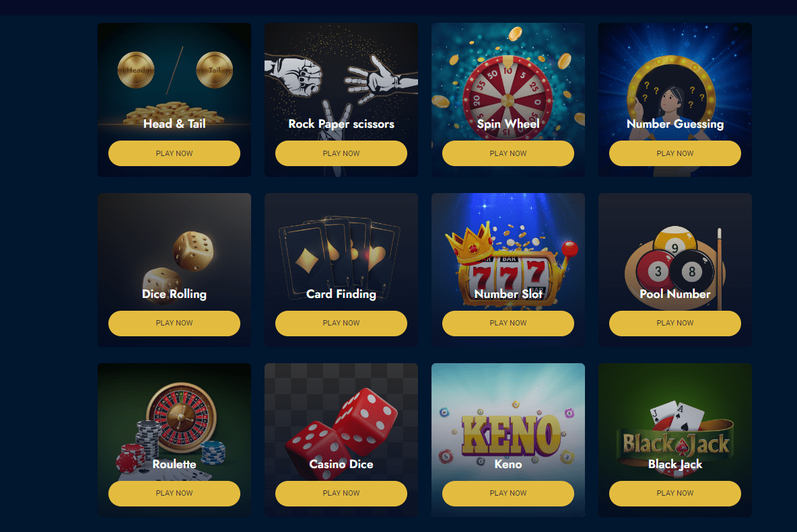Start the Roulette game

pyautogui.click(x=174, y=494)
